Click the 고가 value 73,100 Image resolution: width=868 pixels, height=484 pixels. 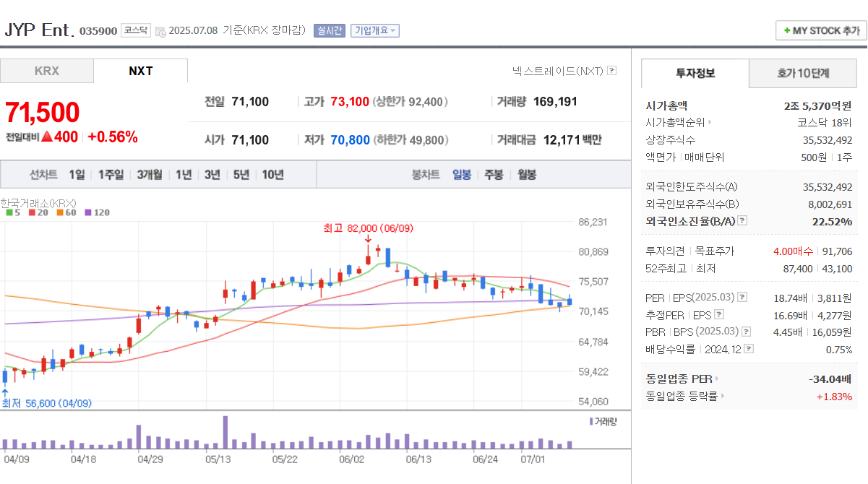click(350, 102)
